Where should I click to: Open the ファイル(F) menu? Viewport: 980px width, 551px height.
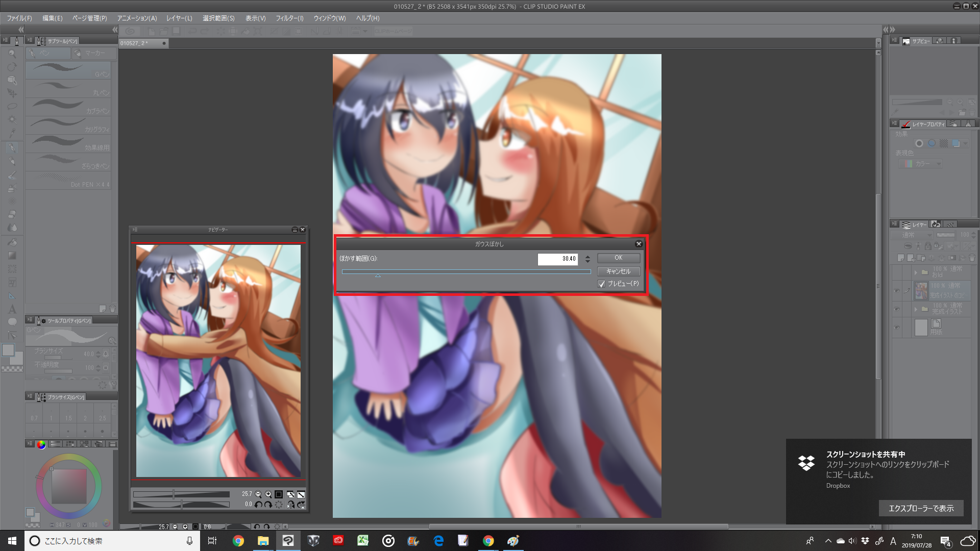click(19, 18)
